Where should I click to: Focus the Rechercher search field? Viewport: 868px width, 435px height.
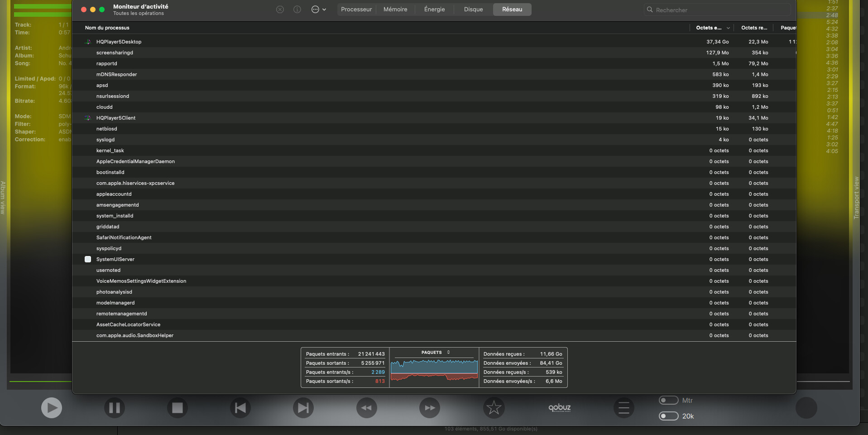pos(717,10)
